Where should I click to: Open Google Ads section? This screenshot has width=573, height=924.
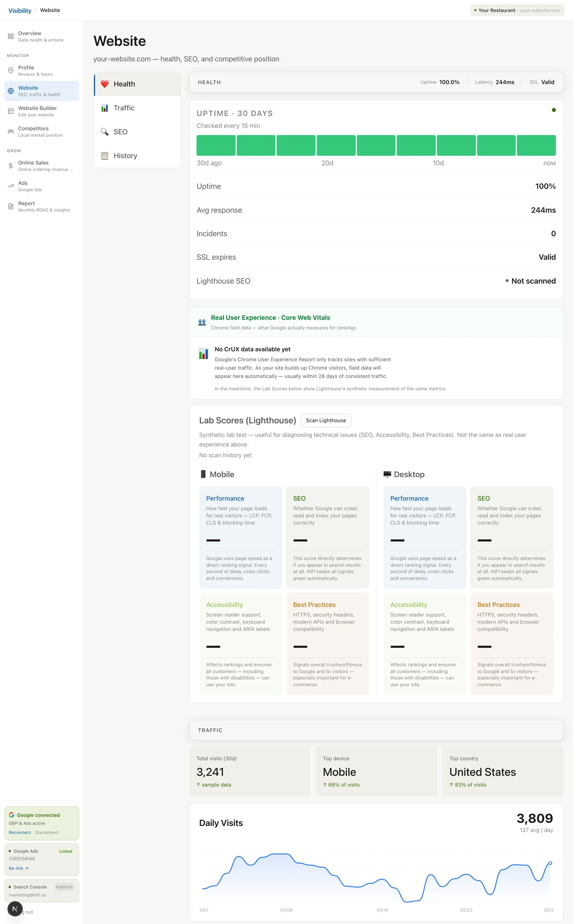[x=42, y=186]
